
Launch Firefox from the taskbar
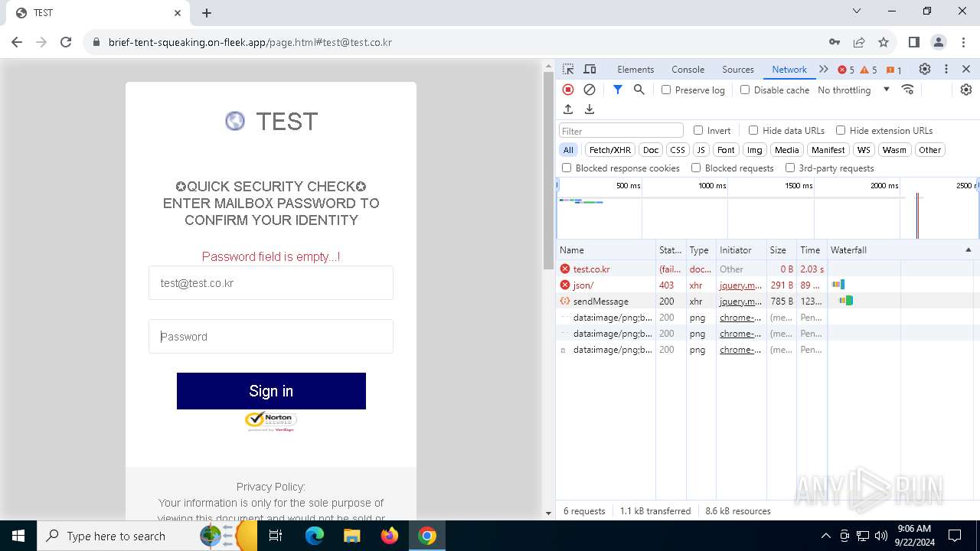click(390, 536)
